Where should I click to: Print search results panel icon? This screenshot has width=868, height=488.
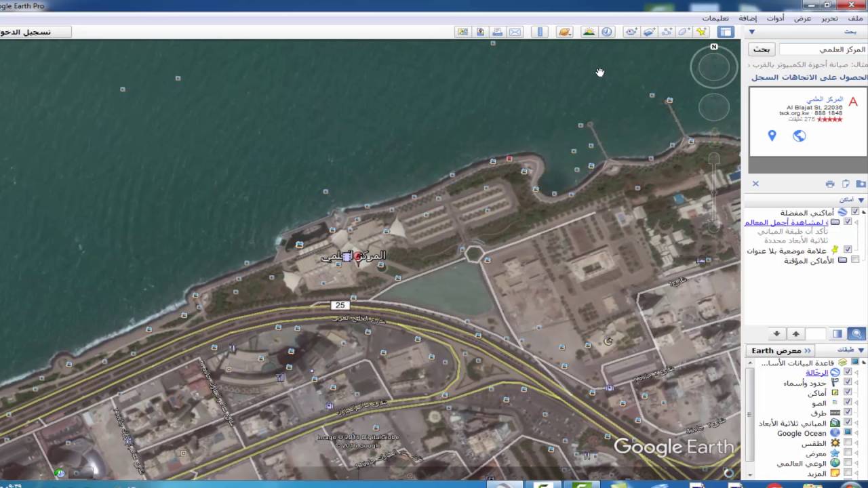click(830, 184)
